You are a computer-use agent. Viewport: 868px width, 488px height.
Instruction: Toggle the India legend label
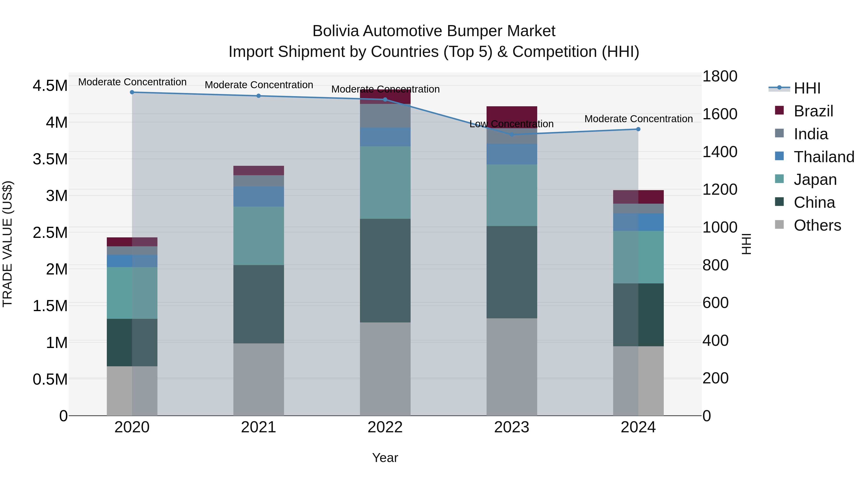(x=811, y=134)
